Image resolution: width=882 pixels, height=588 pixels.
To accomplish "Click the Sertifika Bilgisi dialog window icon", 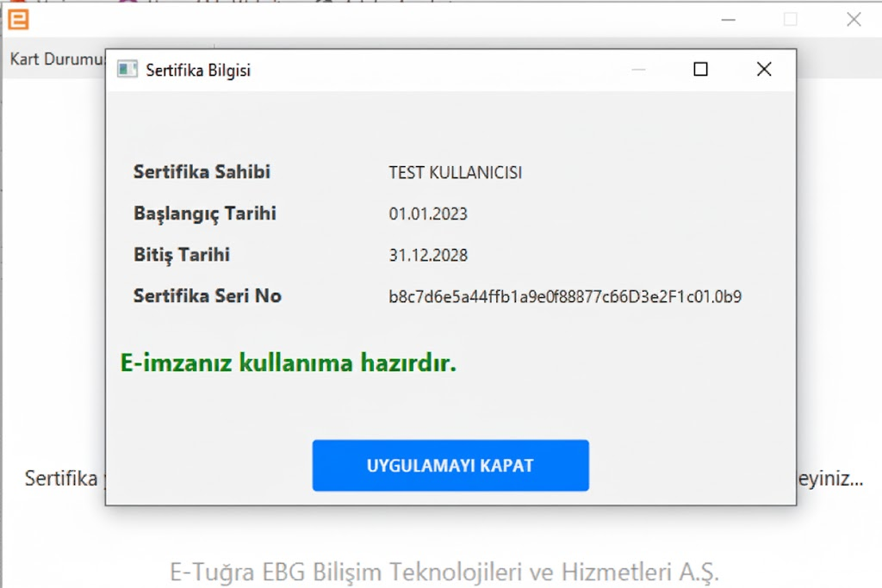I will 127,70.
